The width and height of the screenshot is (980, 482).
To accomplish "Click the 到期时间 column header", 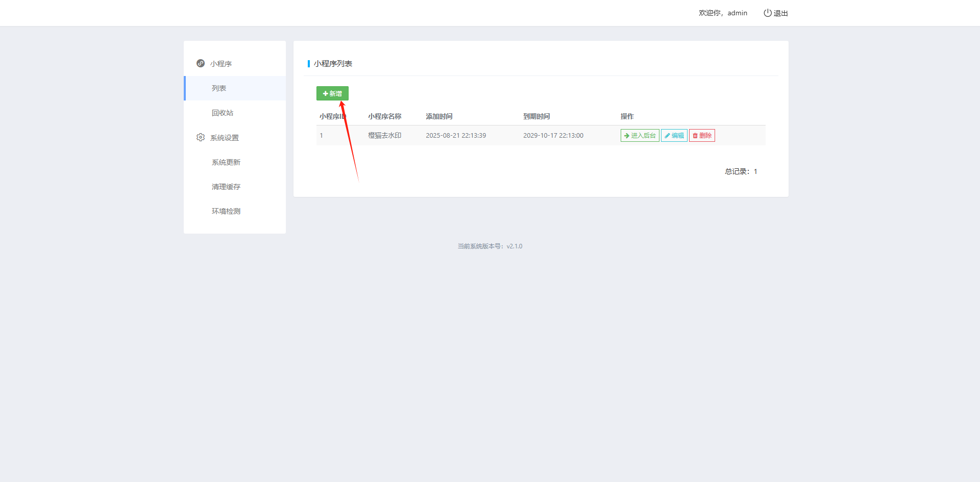I will [x=536, y=116].
